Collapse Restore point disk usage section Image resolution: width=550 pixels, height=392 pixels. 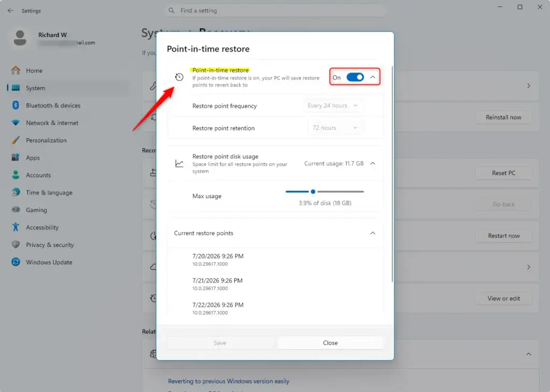(373, 163)
